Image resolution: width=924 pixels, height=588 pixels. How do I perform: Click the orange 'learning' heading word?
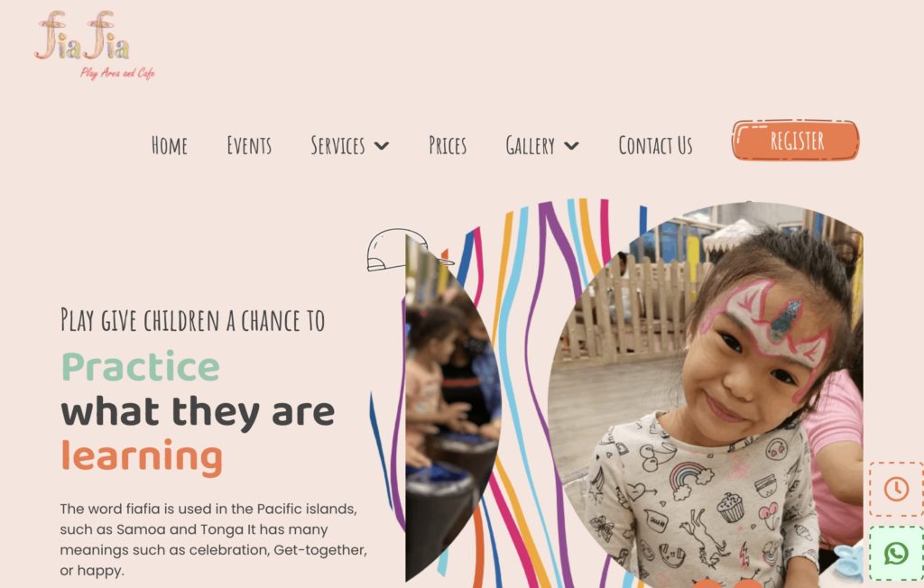[142, 456]
